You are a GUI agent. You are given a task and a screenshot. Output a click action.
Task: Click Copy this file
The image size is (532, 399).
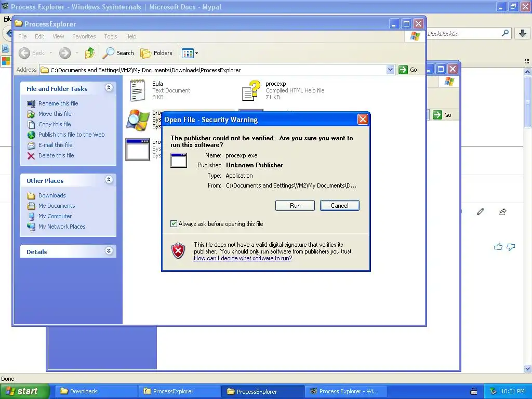click(x=54, y=124)
